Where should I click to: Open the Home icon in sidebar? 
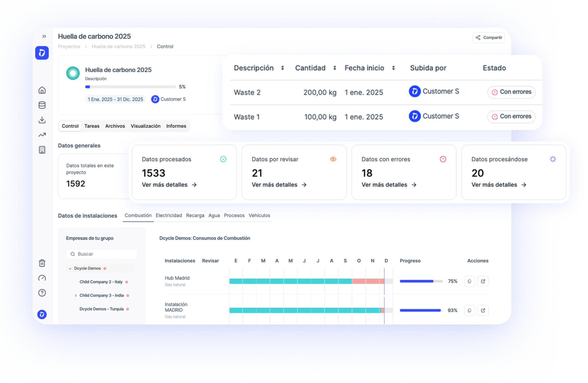pos(42,90)
